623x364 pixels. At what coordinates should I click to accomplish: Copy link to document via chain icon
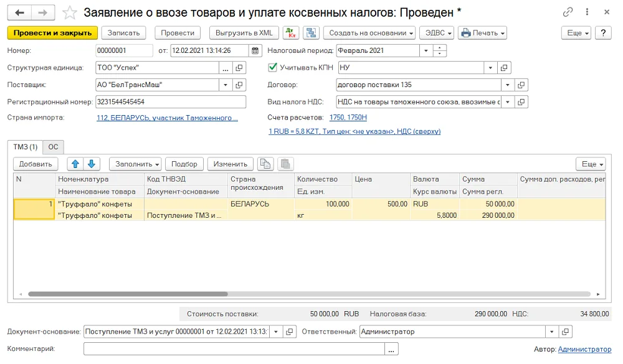click(x=568, y=12)
